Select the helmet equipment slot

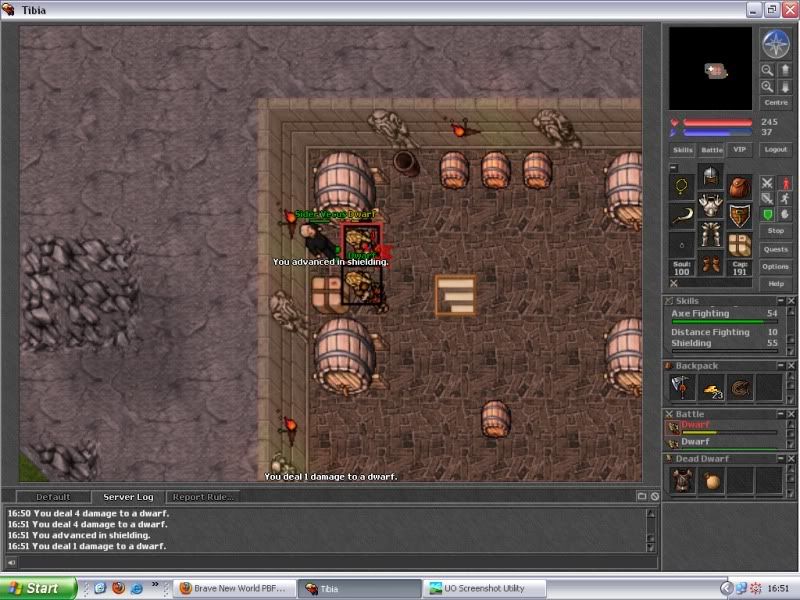(x=710, y=176)
